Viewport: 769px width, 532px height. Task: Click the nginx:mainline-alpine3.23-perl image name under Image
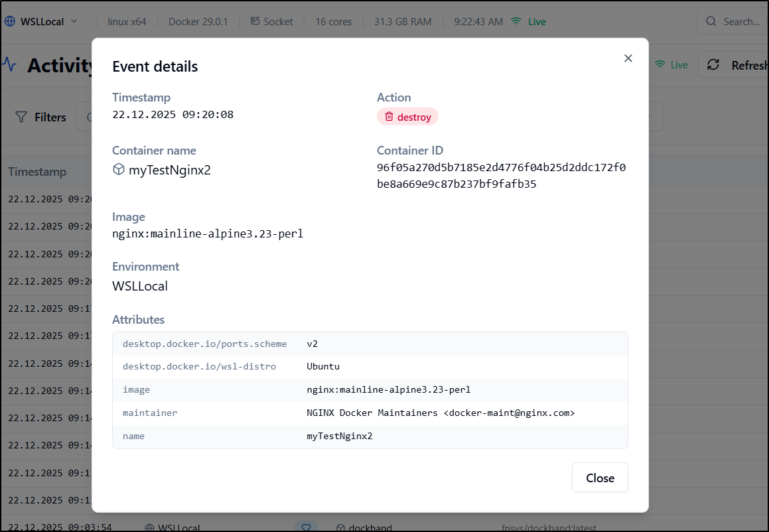(x=208, y=233)
